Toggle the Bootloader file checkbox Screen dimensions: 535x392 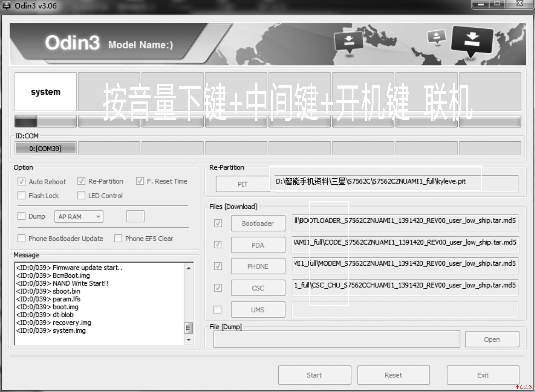(x=218, y=223)
